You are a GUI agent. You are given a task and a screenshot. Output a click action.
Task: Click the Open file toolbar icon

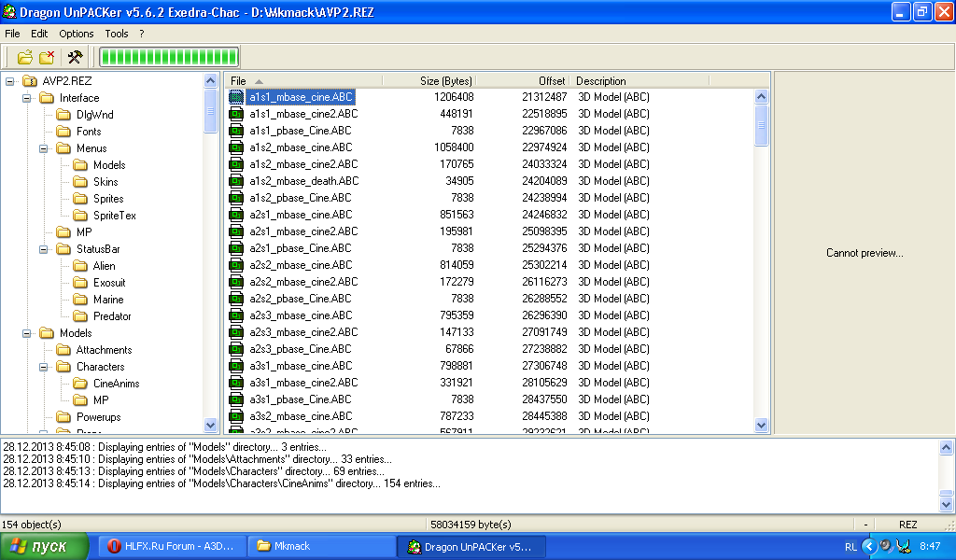[24, 57]
